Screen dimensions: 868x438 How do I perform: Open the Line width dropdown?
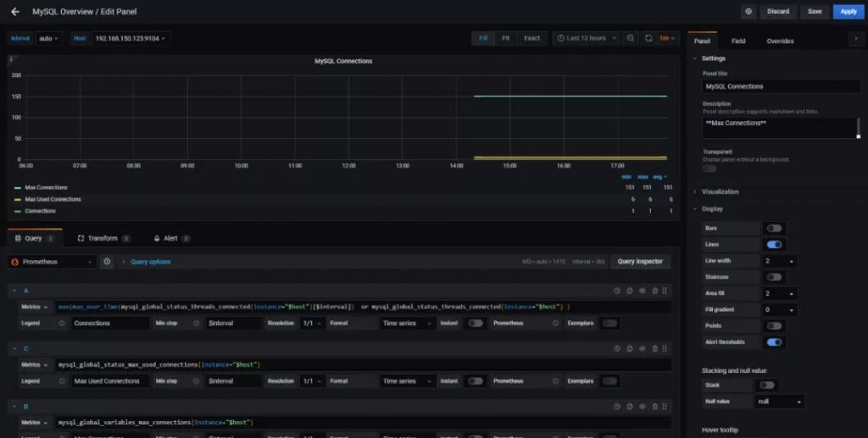(779, 261)
